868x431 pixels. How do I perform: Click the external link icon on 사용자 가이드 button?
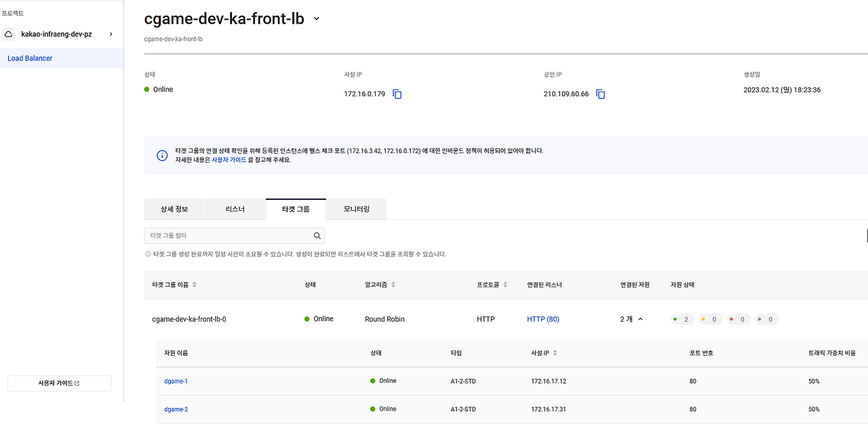[x=78, y=383]
